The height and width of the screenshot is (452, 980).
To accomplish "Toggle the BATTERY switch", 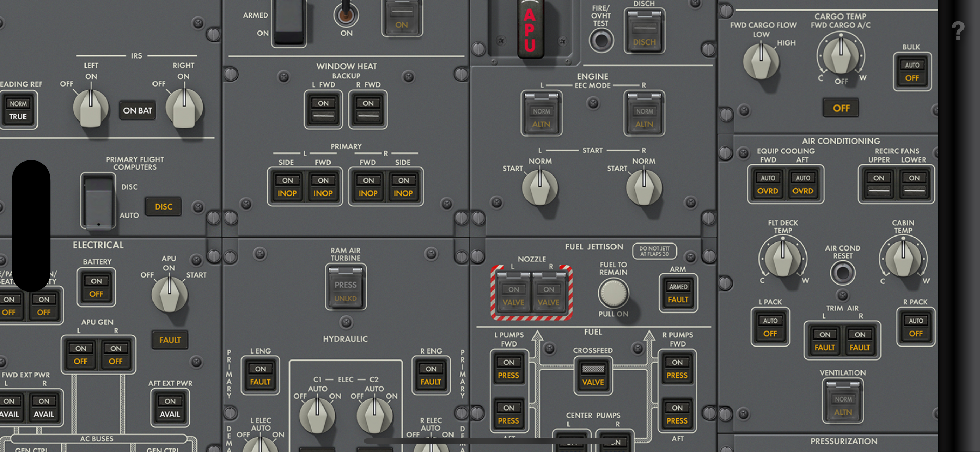I will [x=96, y=287].
